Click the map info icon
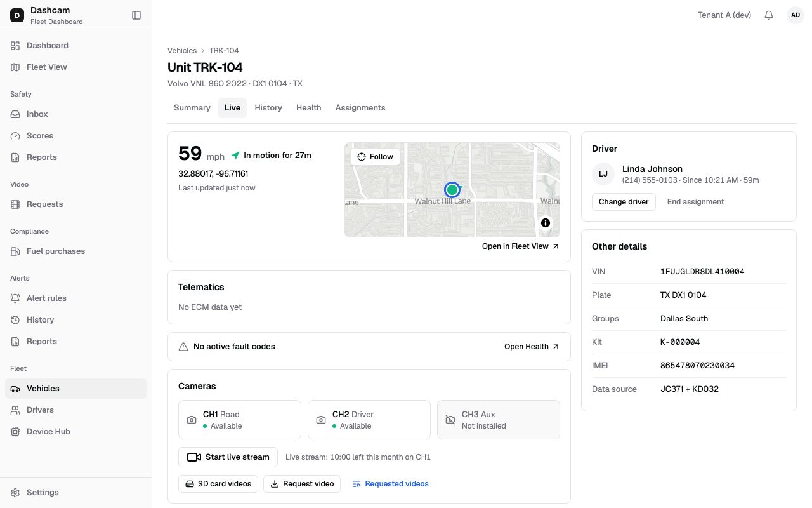The height and width of the screenshot is (508, 812). pos(546,223)
